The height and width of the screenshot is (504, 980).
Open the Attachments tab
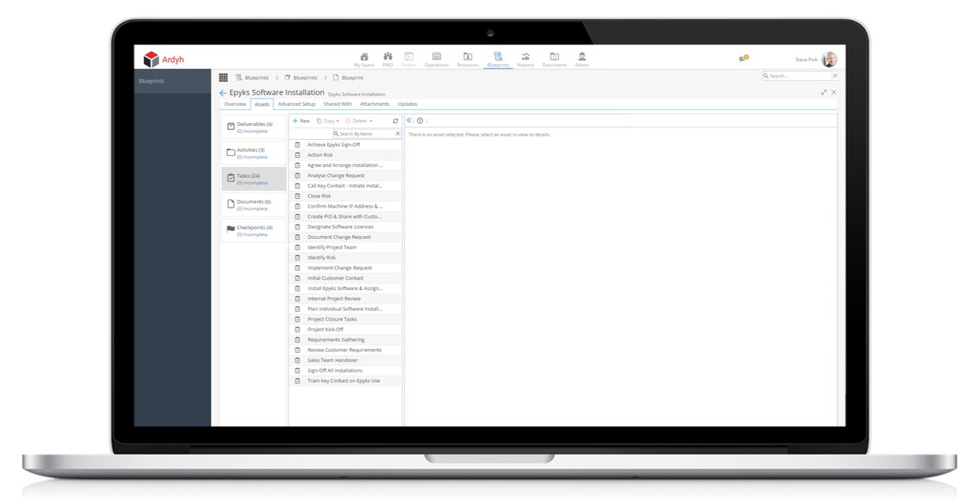tap(375, 104)
